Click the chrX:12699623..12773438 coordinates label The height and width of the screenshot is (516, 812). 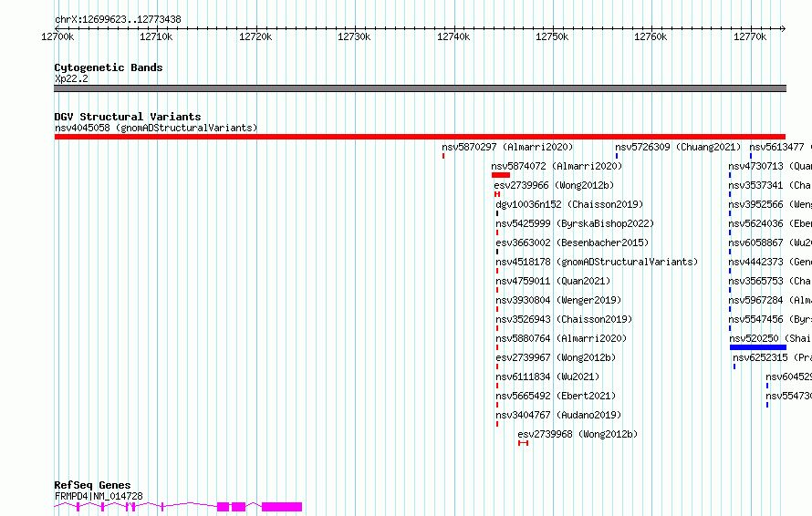118,20
